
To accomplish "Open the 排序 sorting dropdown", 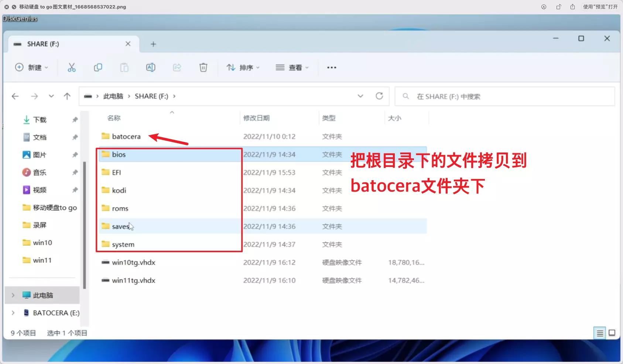I will tap(243, 67).
